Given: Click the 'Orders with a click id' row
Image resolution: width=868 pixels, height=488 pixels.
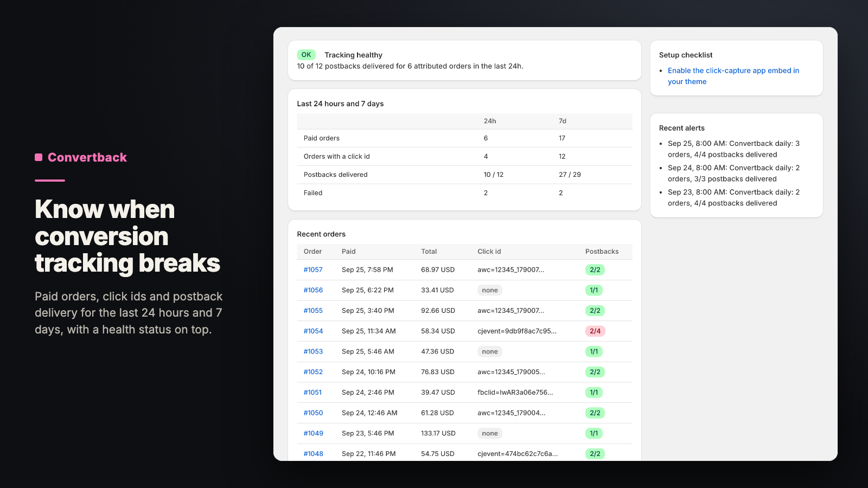Looking at the screenshot, I should pos(464,156).
